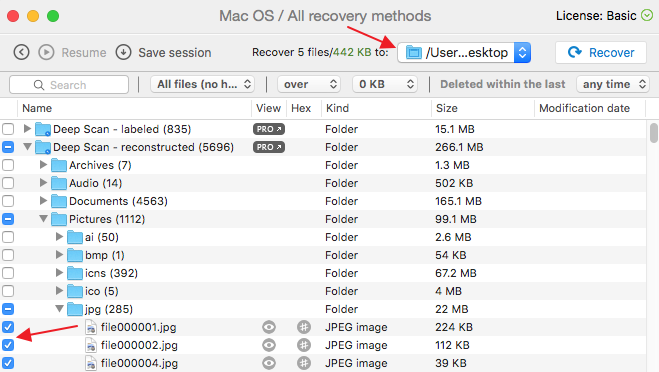Check the Deep Scan - labeled checkbox
The width and height of the screenshot is (659, 372).
(8, 129)
